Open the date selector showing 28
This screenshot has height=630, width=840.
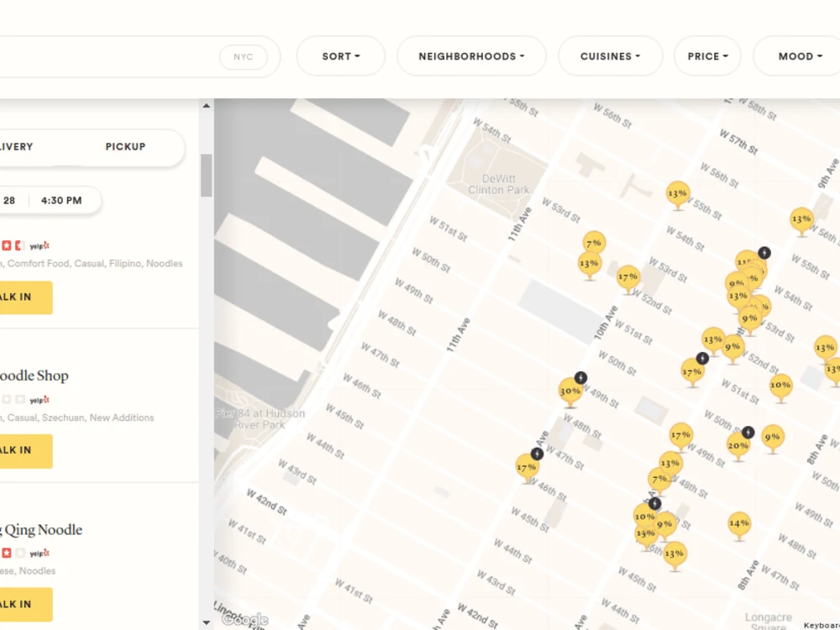coord(9,201)
